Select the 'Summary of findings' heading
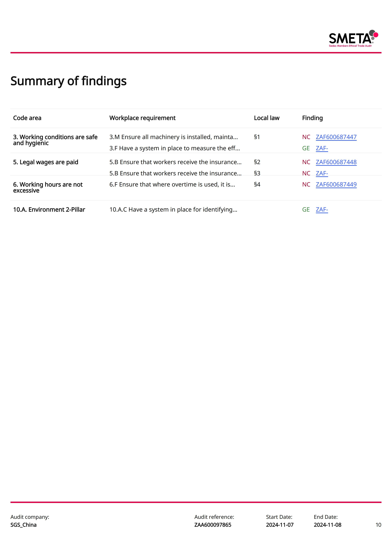The width and height of the screenshot is (392, 555). [x=68, y=81]
